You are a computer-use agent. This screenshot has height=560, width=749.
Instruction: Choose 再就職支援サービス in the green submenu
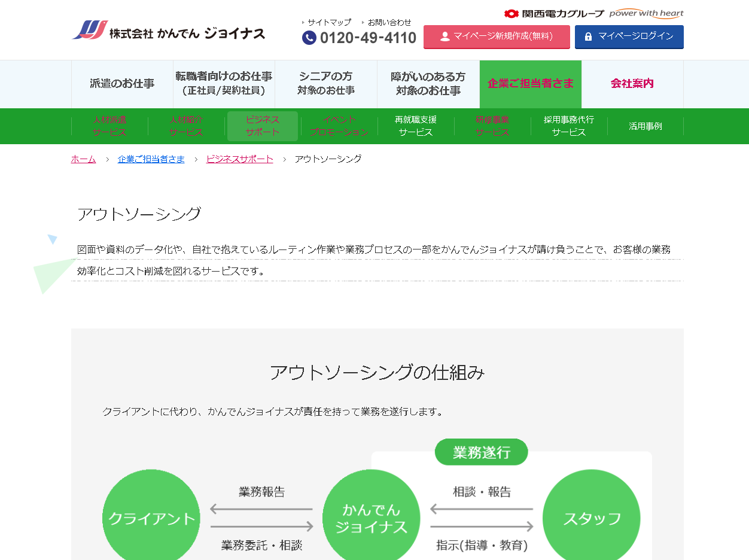click(x=416, y=126)
